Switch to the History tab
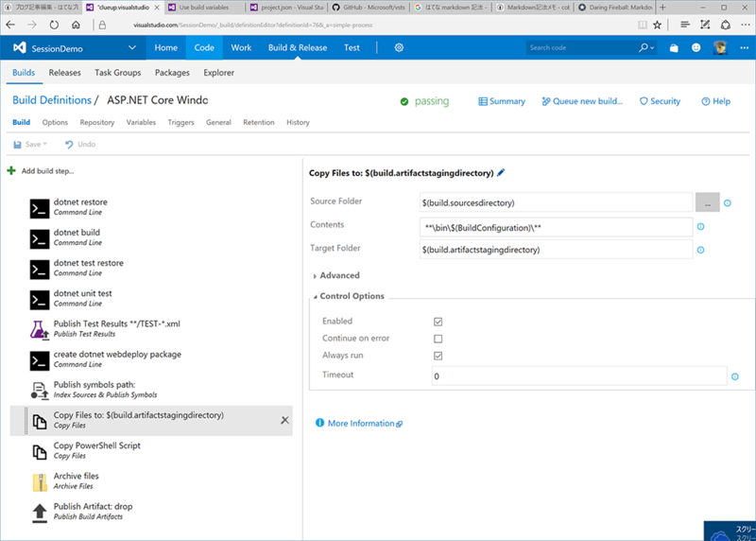 click(298, 122)
